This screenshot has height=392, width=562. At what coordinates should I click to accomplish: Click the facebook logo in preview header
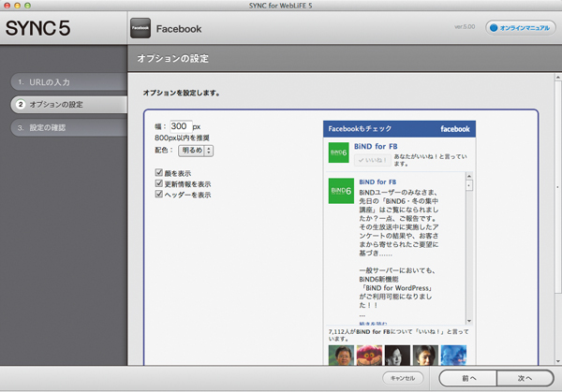(x=455, y=129)
